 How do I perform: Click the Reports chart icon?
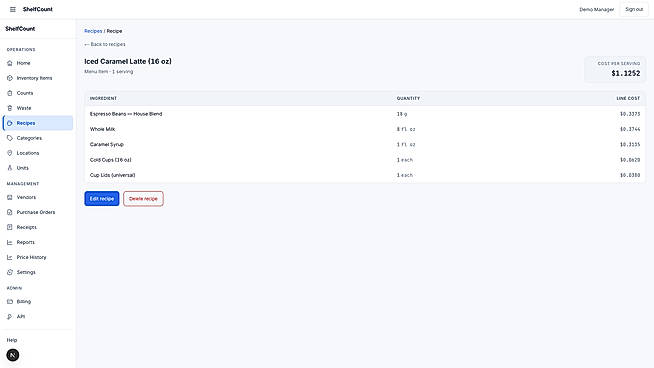pyautogui.click(x=10, y=242)
